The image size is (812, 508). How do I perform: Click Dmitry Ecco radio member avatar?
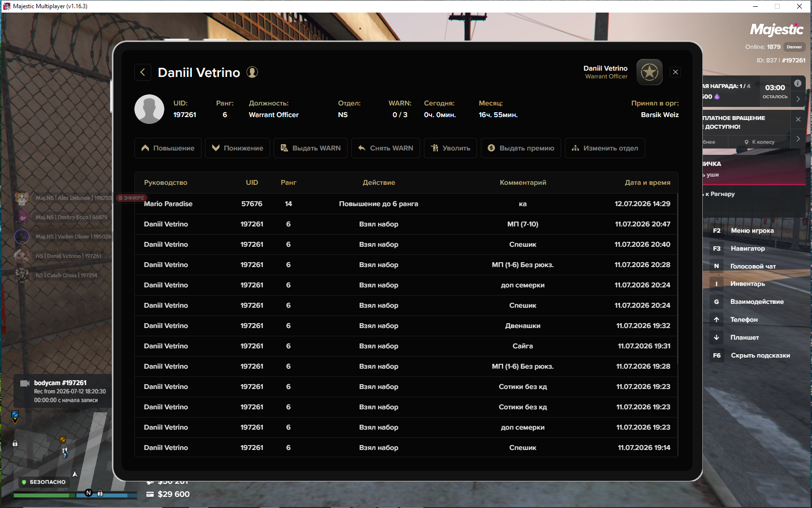click(21, 217)
